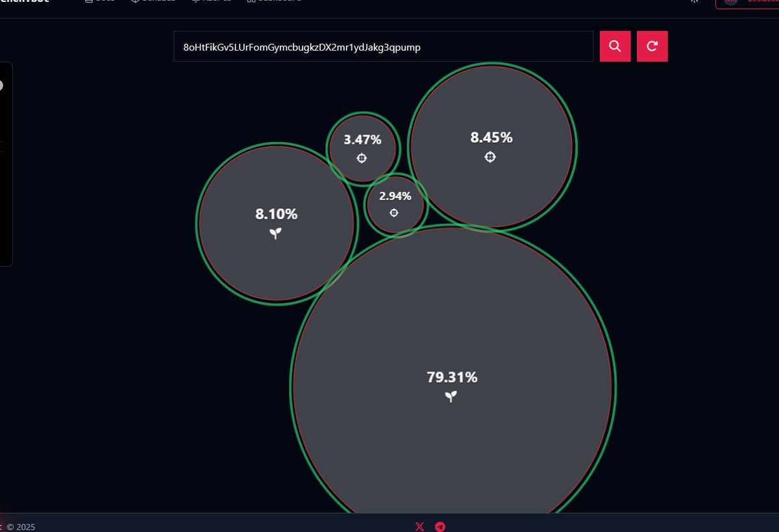Click the crosshair icon under 8.45%
The image size is (779, 532).
pos(490,157)
